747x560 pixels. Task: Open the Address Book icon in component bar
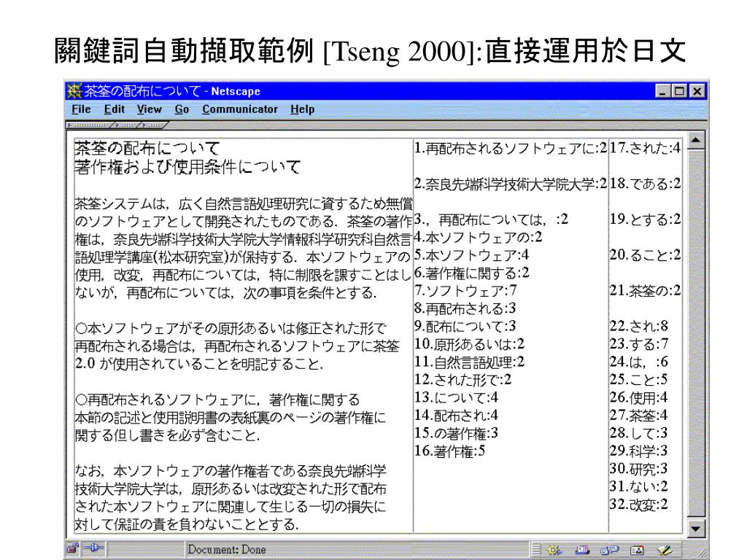636,550
